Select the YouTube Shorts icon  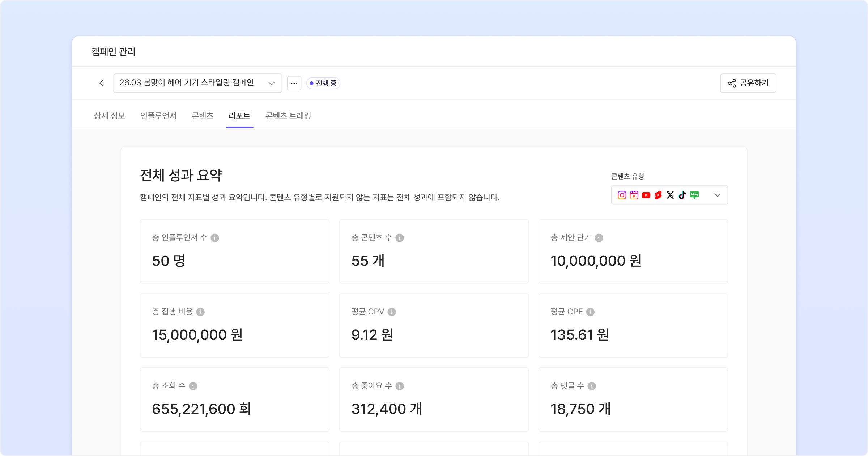click(x=658, y=195)
